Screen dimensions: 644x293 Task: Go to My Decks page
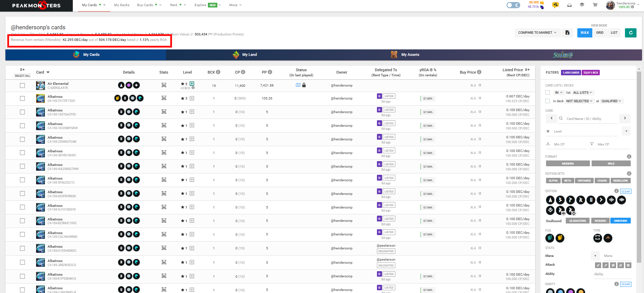(x=122, y=5)
